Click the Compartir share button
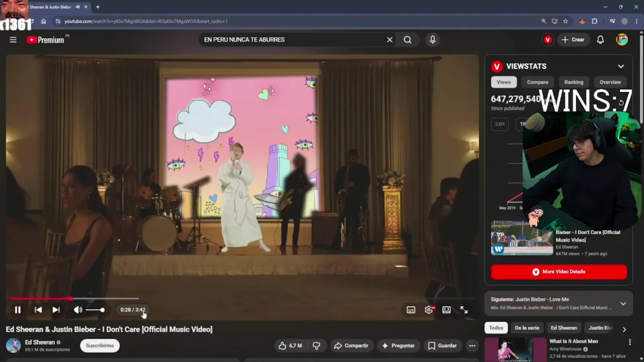Image resolution: width=644 pixels, height=362 pixels. [351, 345]
